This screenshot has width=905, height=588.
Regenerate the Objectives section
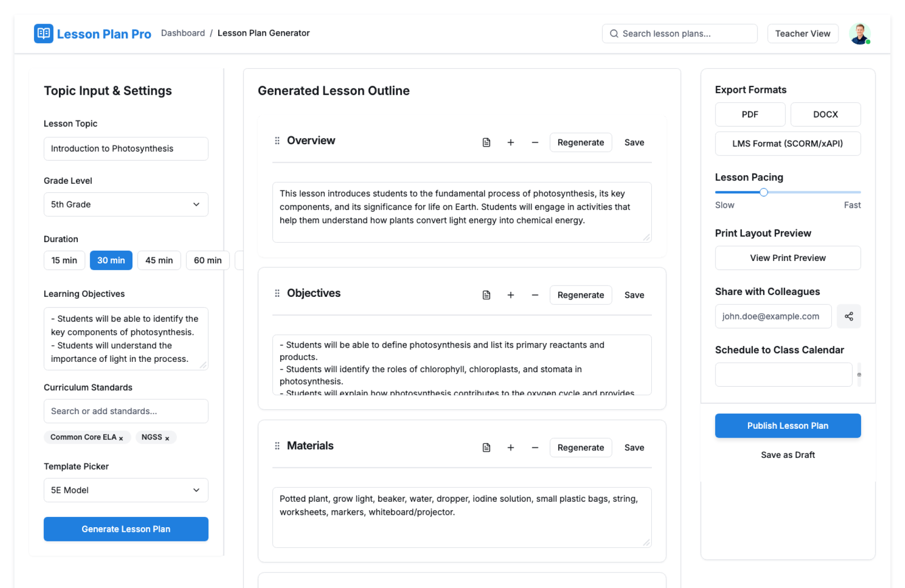580,295
